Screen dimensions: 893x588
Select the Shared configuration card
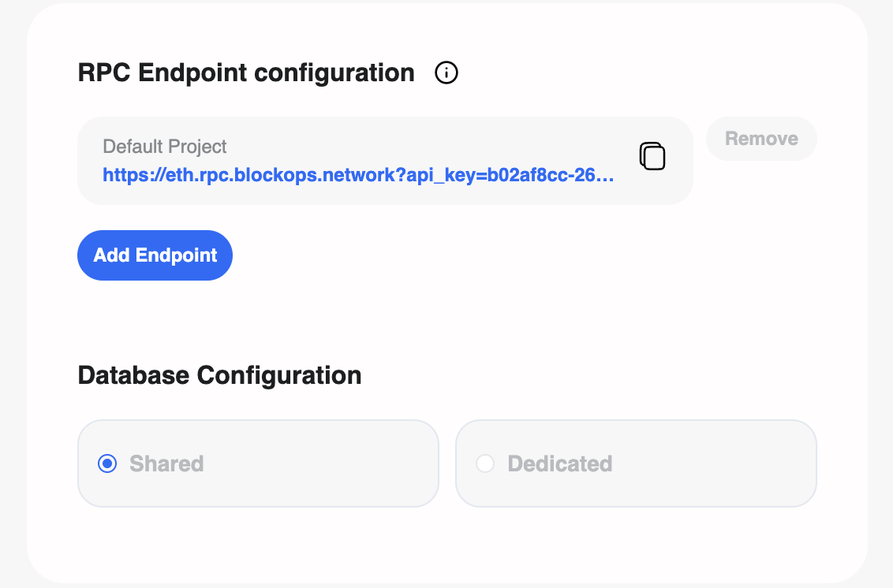pyautogui.click(x=258, y=463)
